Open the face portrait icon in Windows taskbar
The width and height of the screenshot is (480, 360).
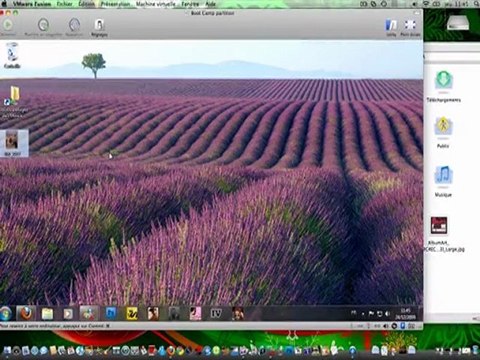tap(153, 313)
